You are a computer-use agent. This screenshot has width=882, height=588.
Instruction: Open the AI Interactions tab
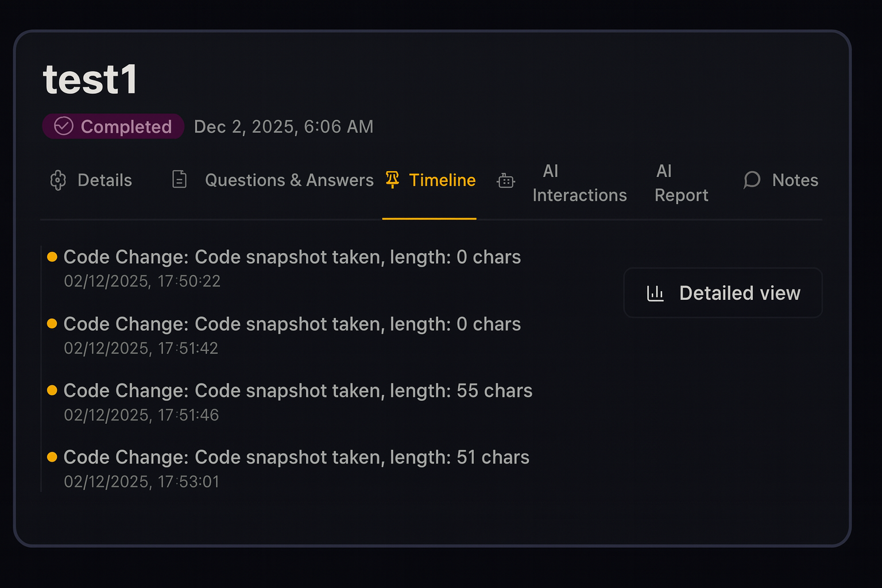579,183
